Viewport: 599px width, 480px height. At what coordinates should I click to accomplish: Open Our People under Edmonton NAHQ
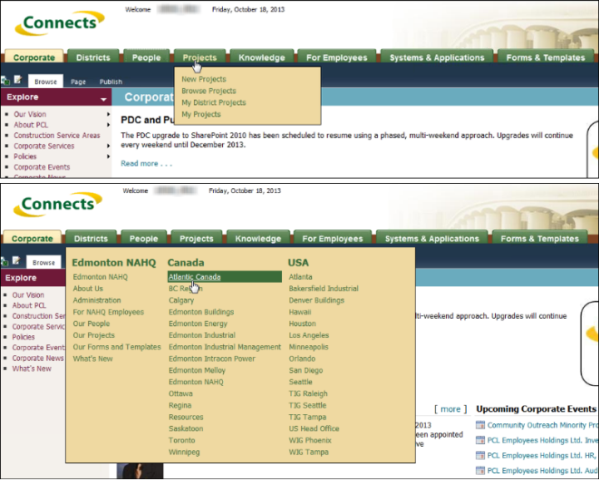coord(91,324)
